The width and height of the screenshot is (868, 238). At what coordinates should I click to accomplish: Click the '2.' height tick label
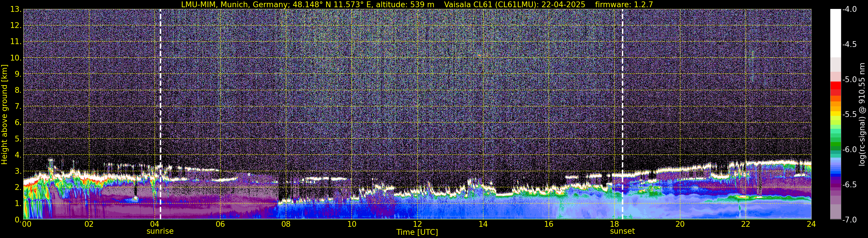pos(18,187)
